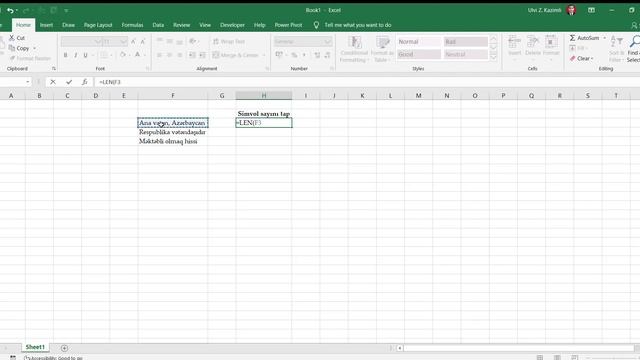This screenshot has width=640, height=360.
Task: Click the Accessibility: Good to go status
Action: 53,358
